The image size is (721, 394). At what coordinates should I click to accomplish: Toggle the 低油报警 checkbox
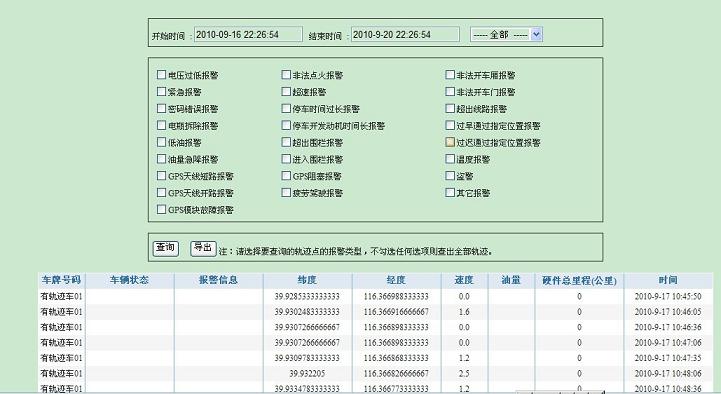[x=161, y=142]
